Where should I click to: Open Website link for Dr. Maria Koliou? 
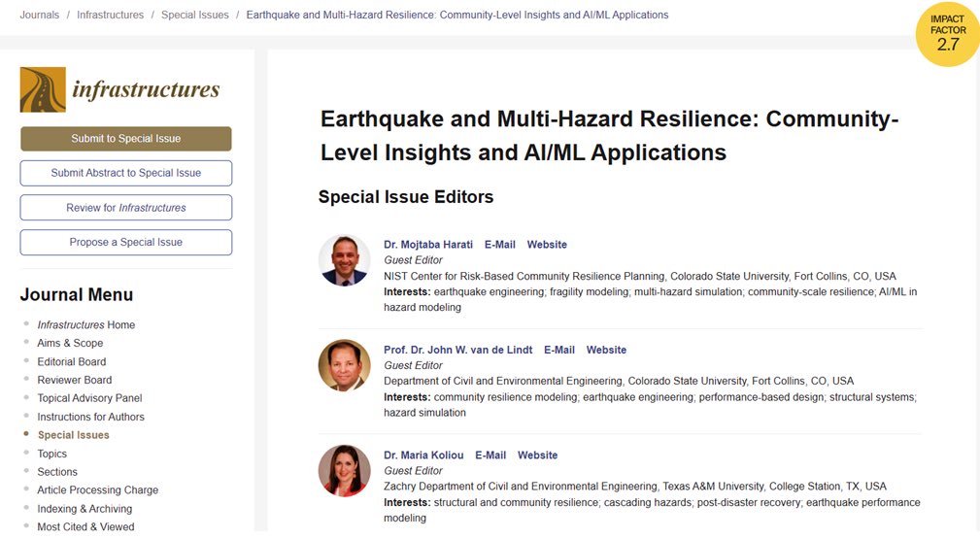(537, 455)
